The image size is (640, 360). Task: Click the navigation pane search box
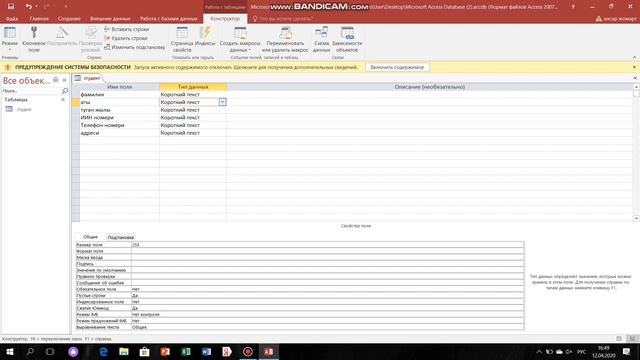pos(31,91)
